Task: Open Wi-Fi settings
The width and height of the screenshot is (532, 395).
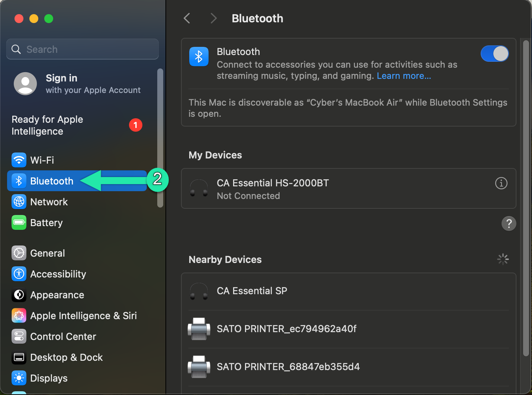Action: pyautogui.click(x=77, y=160)
